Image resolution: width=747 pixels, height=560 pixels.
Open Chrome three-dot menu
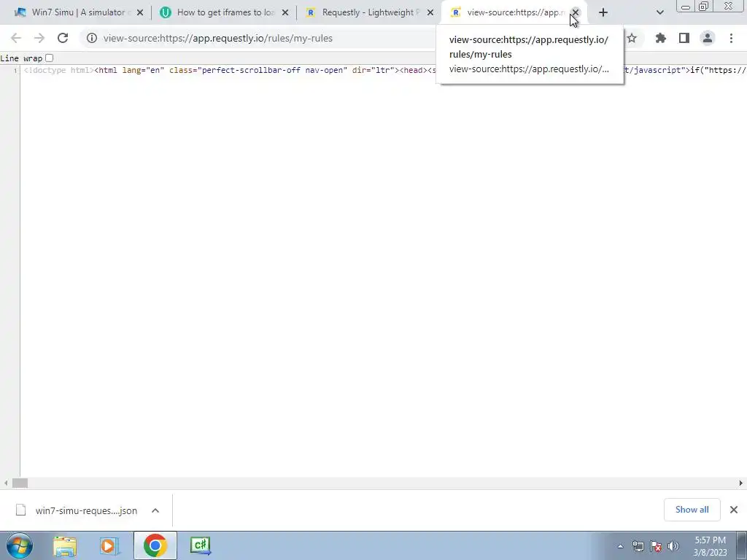click(x=731, y=38)
